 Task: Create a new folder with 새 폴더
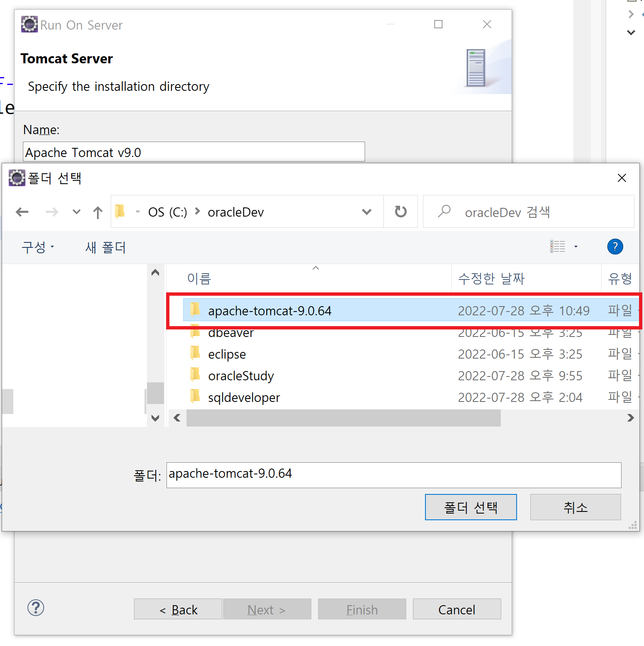tap(105, 247)
